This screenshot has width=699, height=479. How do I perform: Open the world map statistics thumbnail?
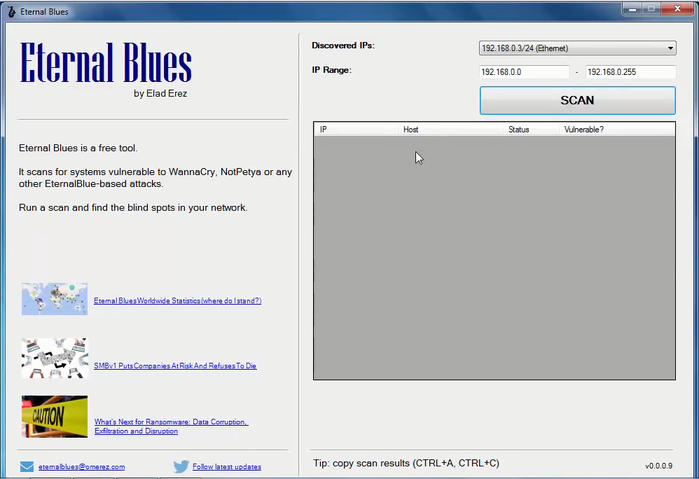[x=54, y=299]
